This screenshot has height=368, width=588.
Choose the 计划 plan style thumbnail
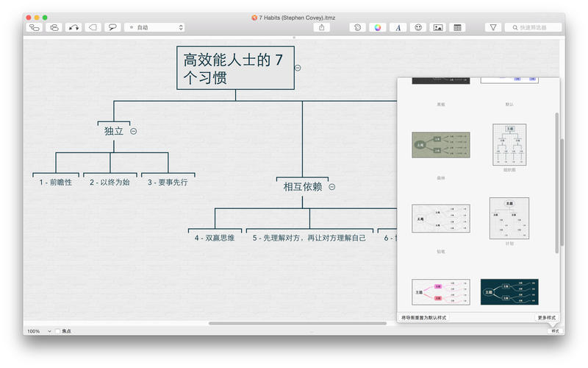509,218
